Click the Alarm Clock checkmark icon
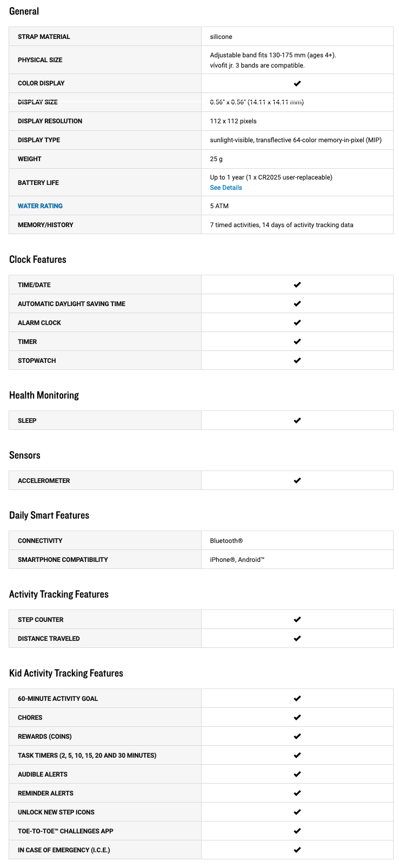Viewport: 399px width, 868px height. click(297, 323)
